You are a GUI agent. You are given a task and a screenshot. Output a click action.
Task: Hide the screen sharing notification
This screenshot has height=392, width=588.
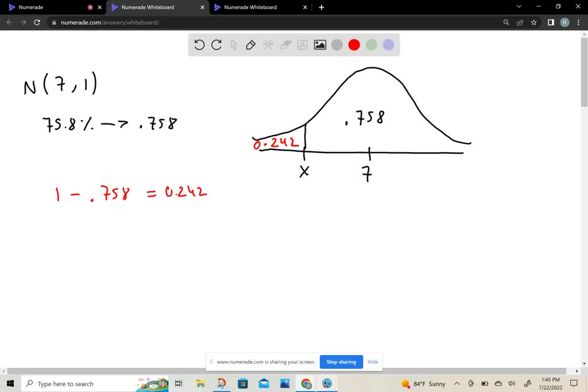(373, 362)
